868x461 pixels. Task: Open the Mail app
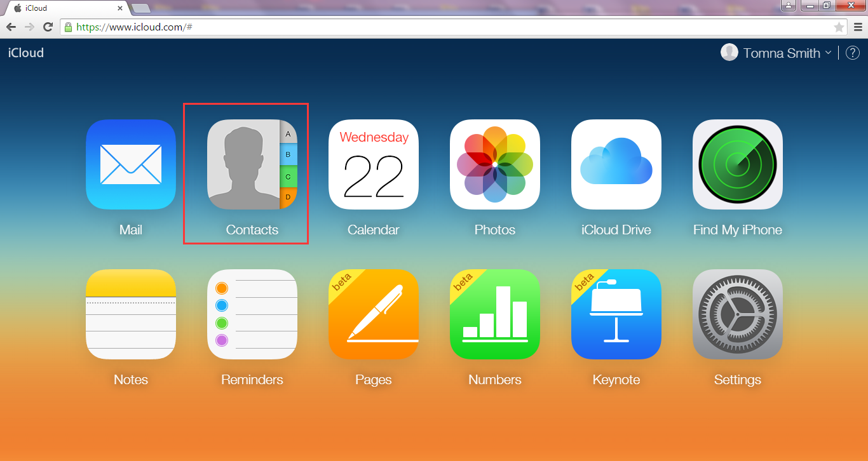(130, 164)
